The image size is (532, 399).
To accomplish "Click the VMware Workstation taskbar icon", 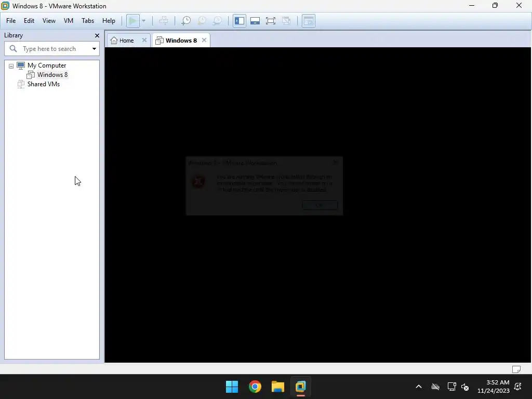I will pyautogui.click(x=301, y=387).
